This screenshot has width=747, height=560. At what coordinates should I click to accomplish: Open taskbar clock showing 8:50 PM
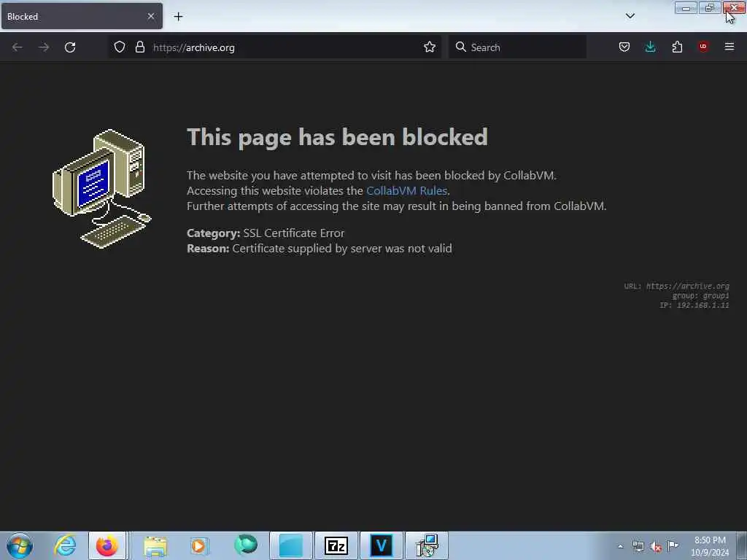click(710, 546)
